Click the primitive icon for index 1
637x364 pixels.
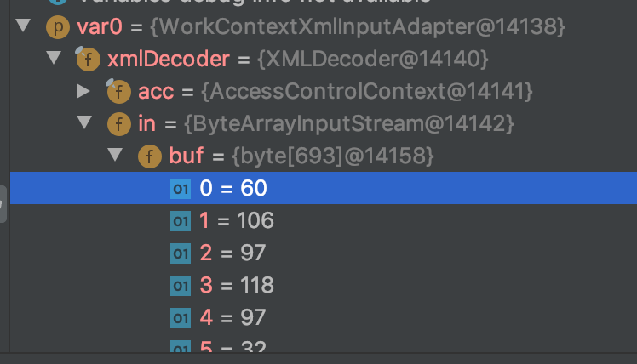click(181, 221)
